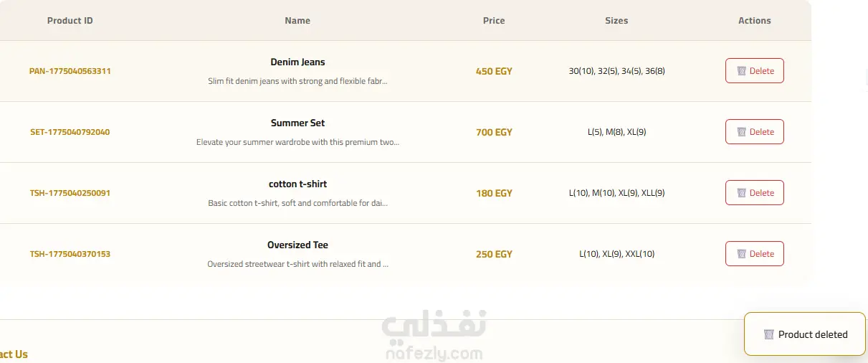Click the Name column header
This screenshot has width=868, height=363.
(297, 21)
